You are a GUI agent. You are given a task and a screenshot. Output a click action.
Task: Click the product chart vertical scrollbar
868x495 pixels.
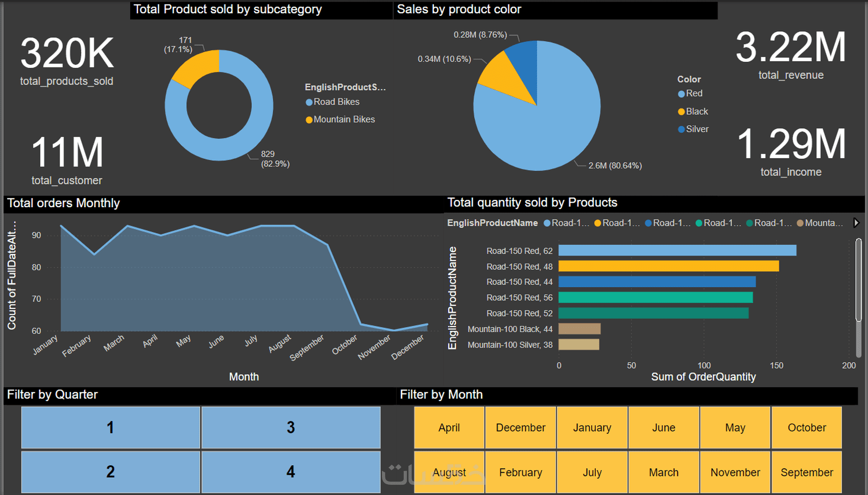pos(858,281)
